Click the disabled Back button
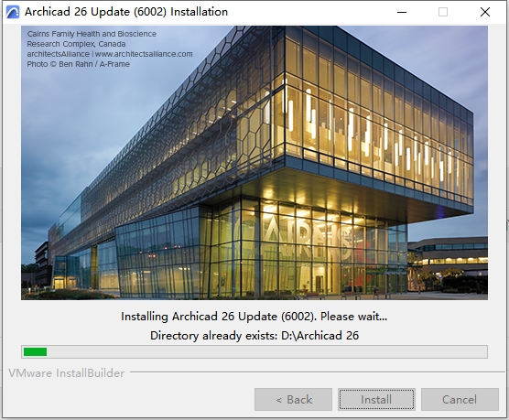The height and width of the screenshot is (420, 509). (x=293, y=399)
